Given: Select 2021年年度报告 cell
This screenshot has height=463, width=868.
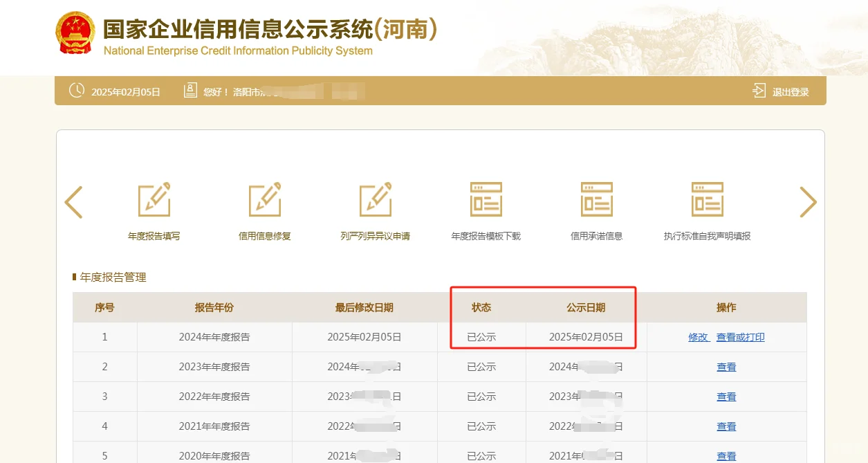Looking at the screenshot, I should tap(214, 426).
